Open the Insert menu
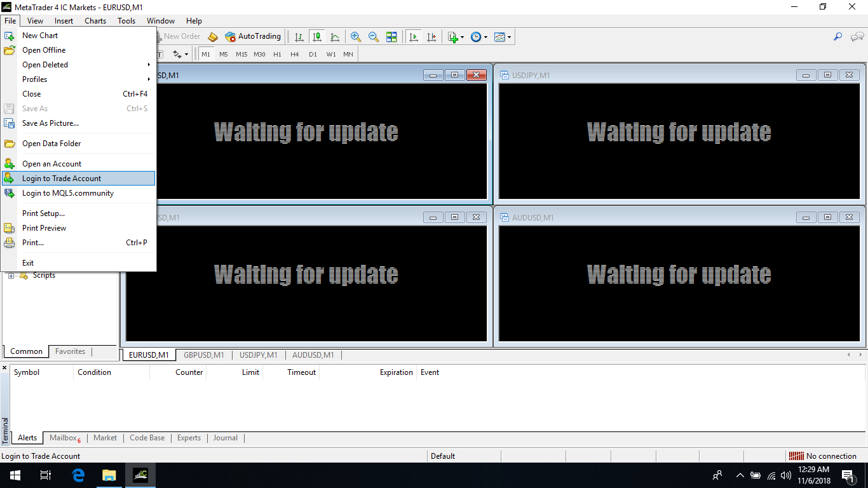 click(64, 21)
